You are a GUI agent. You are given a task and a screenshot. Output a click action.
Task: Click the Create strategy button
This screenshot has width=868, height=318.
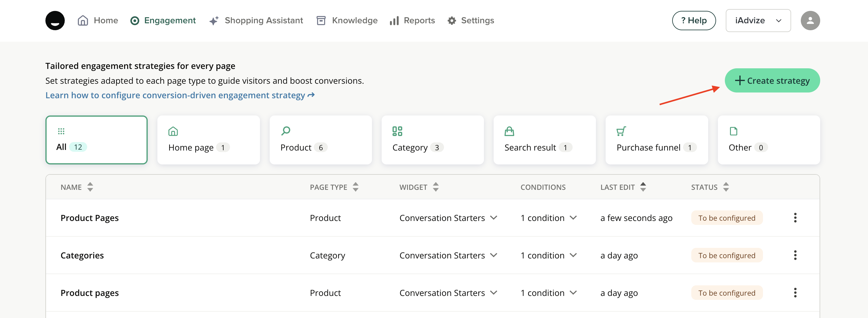pos(772,80)
